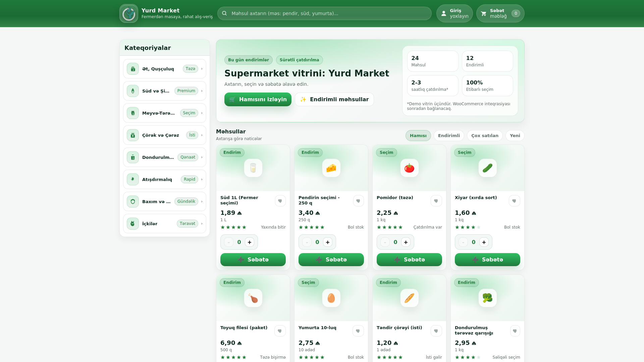Click the Ət, Quşçuluq category icon
This screenshot has height=362, width=644.
[133, 69]
